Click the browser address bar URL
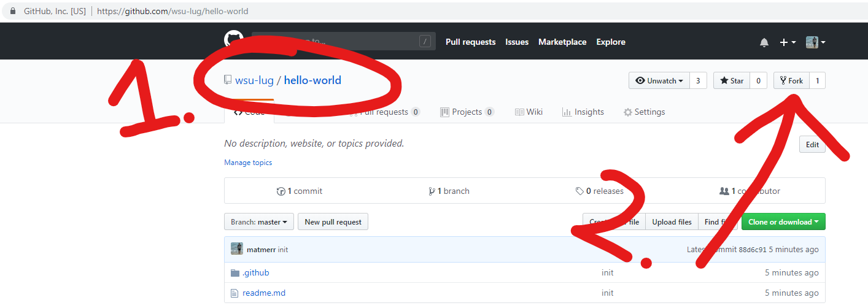Viewport: 868px width, 308px height. pos(172,11)
